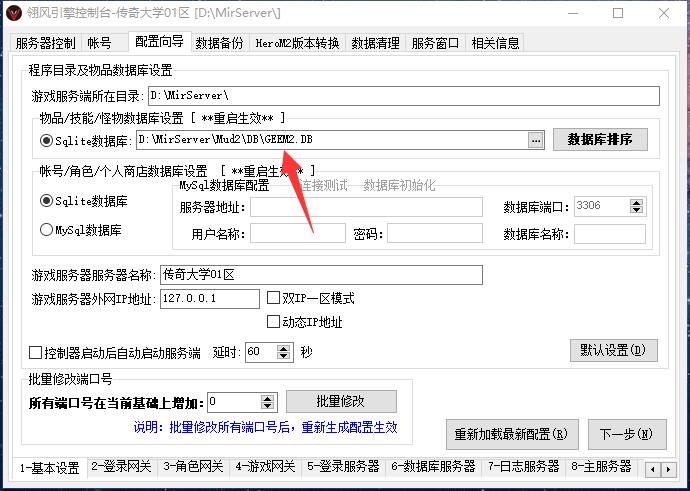Go to the 服务窗口 tab
This screenshot has height=491, width=690.
click(x=435, y=43)
